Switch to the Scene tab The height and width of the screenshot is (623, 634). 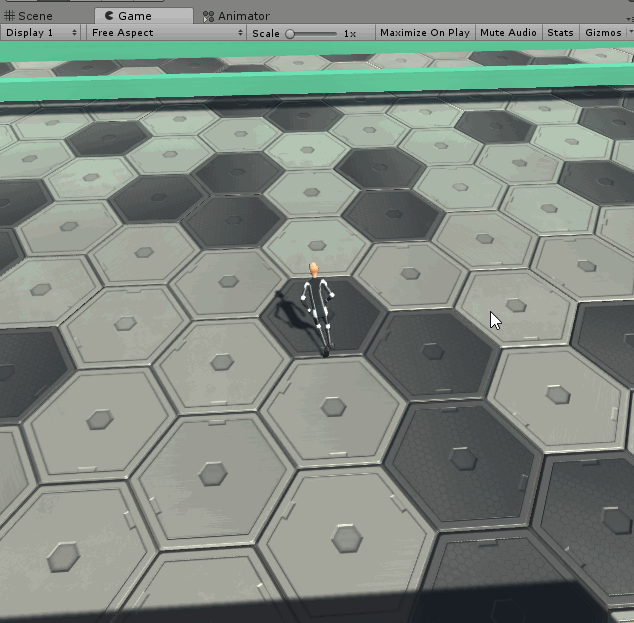click(29, 16)
